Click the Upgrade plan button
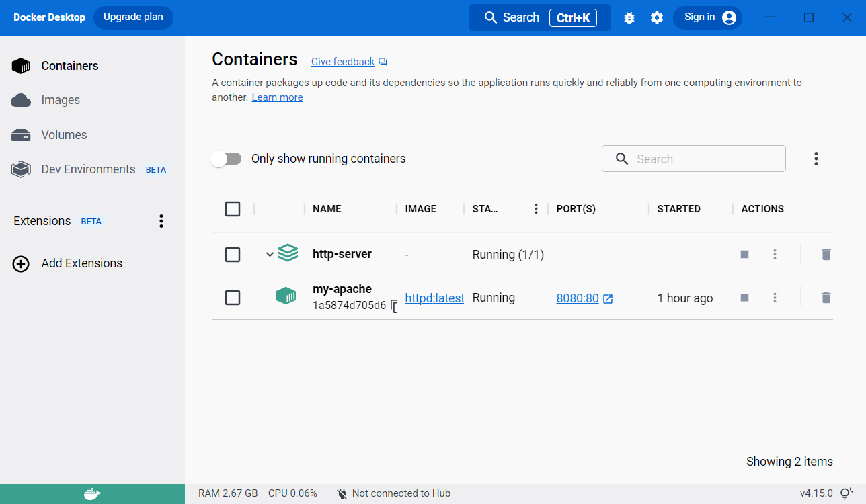Image resolution: width=866 pixels, height=504 pixels. [x=133, y=17]
